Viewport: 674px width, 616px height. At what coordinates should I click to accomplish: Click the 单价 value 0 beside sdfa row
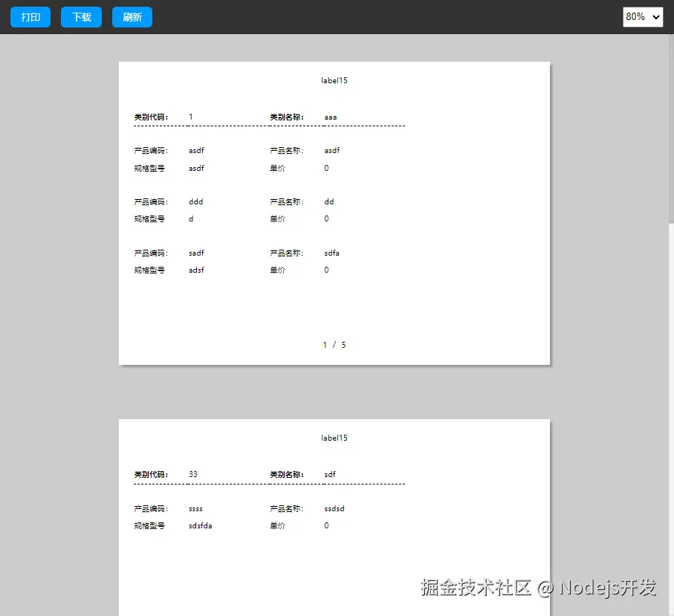[325, 270]
